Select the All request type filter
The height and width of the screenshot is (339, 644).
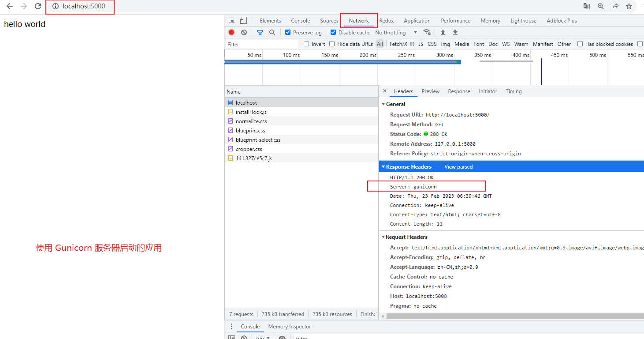coord(380,44)
